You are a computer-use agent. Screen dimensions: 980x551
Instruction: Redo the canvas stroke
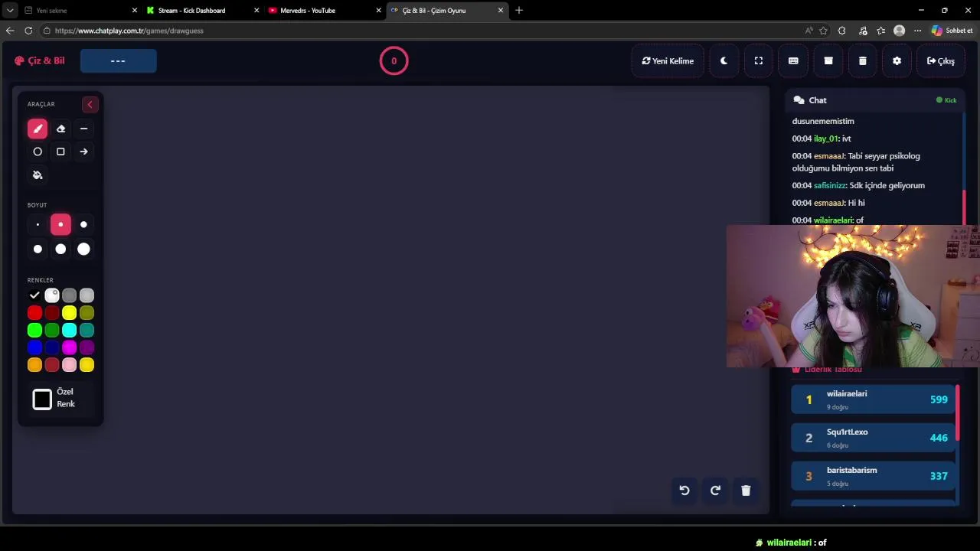715,491
